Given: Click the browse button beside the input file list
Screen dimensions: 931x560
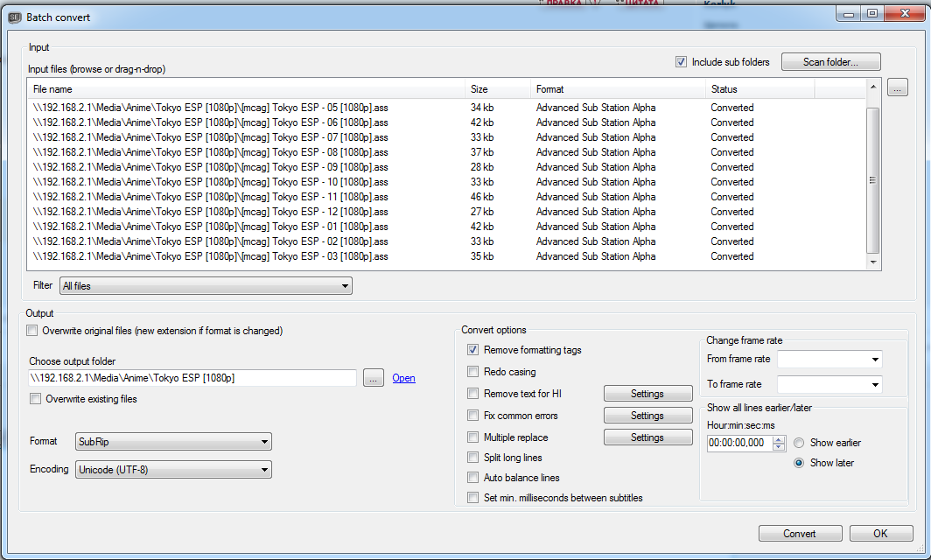Looking at the screenshot, I should point(898,87).
